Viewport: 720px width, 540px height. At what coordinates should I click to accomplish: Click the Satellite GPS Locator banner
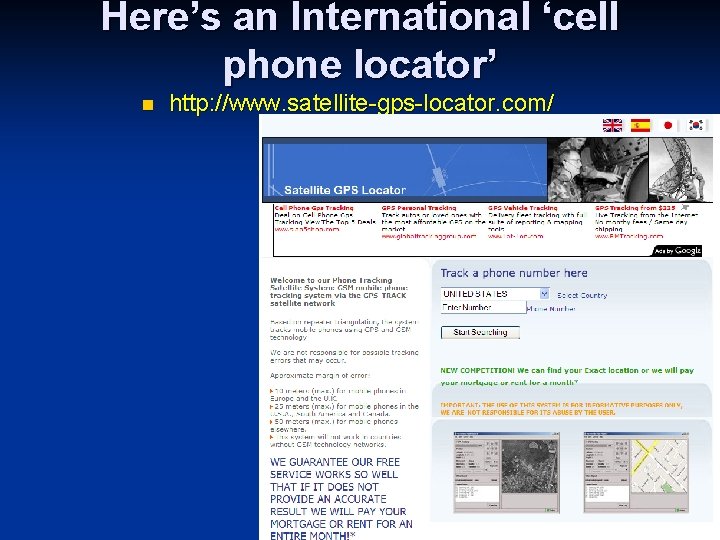[405, 170]
